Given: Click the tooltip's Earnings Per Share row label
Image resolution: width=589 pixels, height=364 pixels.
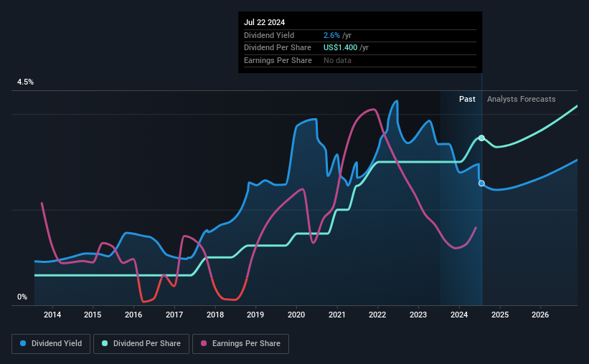Looking at the screenshot, I should (278, 60).
